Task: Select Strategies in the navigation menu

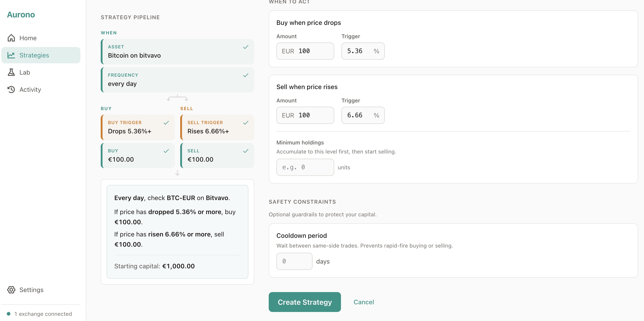Action: click(x=34, y=55)
